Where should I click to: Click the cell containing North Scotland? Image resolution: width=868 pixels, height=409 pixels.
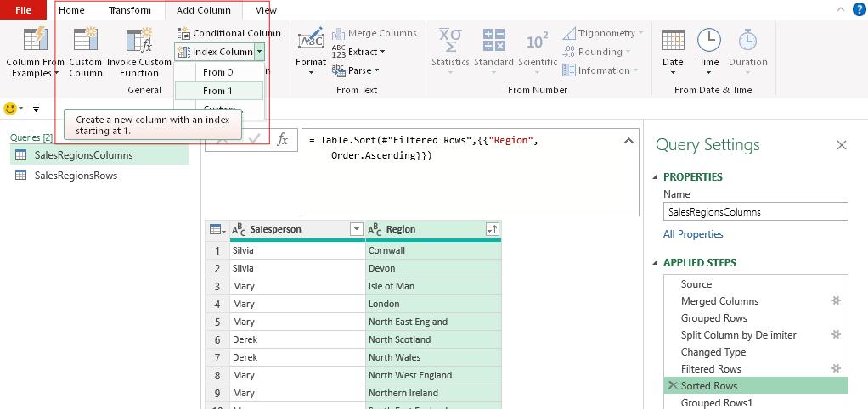pos(433,339)
